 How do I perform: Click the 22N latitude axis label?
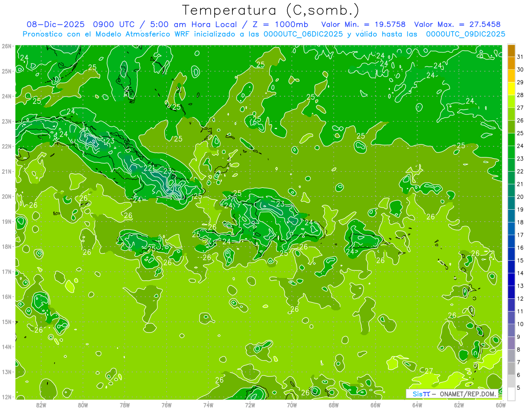coord(7,146)
